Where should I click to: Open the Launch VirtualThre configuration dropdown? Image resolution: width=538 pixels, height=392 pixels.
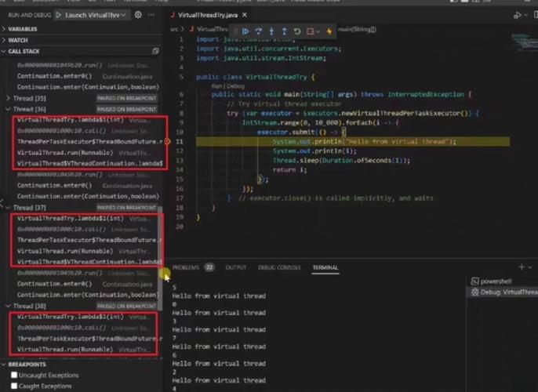[96, 15]
